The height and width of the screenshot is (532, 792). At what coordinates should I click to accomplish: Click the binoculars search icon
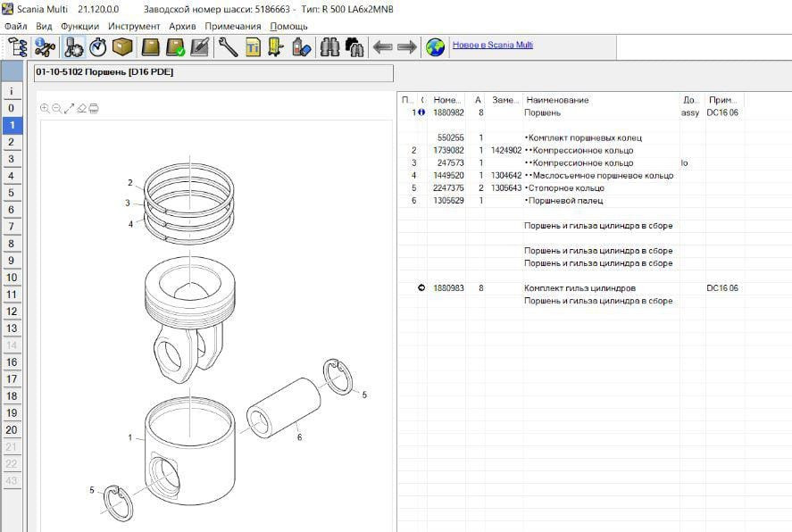[329, 46]
